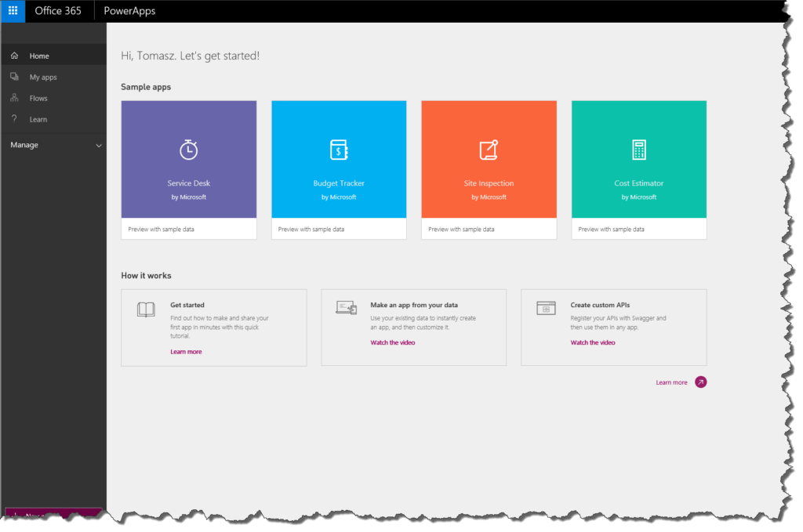Click the PowerApps title in header
This screenshot has height=532, width=803.
coord(129,11)
